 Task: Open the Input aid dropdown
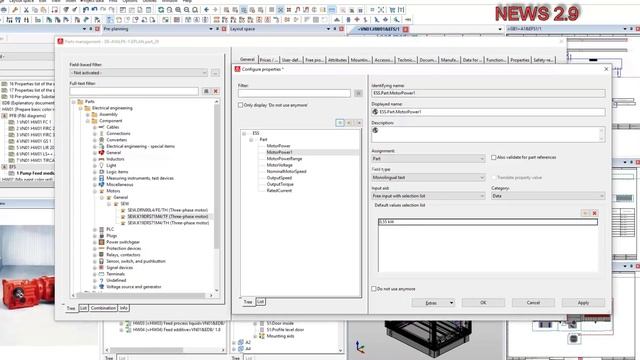coord(429,196)
